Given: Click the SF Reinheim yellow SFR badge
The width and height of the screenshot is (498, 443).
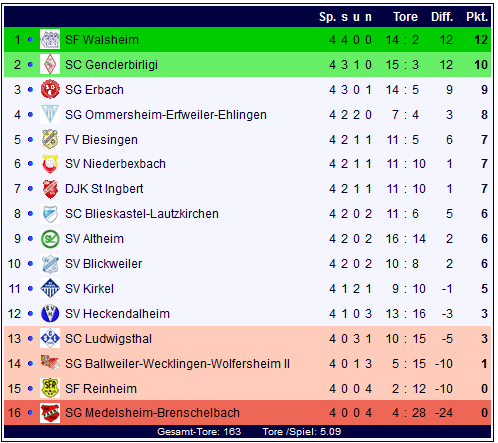Looking at the screenshot, I should tap(50, 388).
